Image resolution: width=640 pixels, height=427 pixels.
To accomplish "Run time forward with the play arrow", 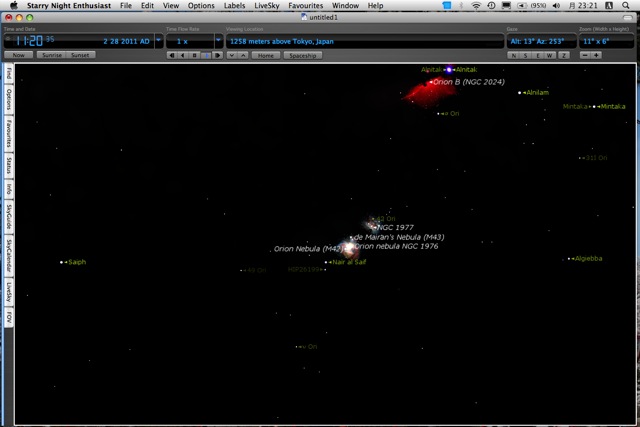I will (206, 55).
